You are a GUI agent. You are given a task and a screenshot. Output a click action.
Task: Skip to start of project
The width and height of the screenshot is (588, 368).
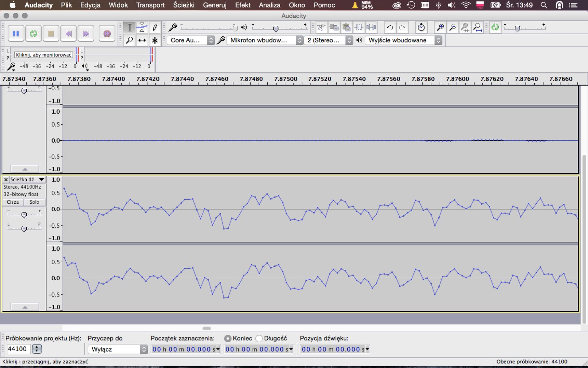(68, 34)
